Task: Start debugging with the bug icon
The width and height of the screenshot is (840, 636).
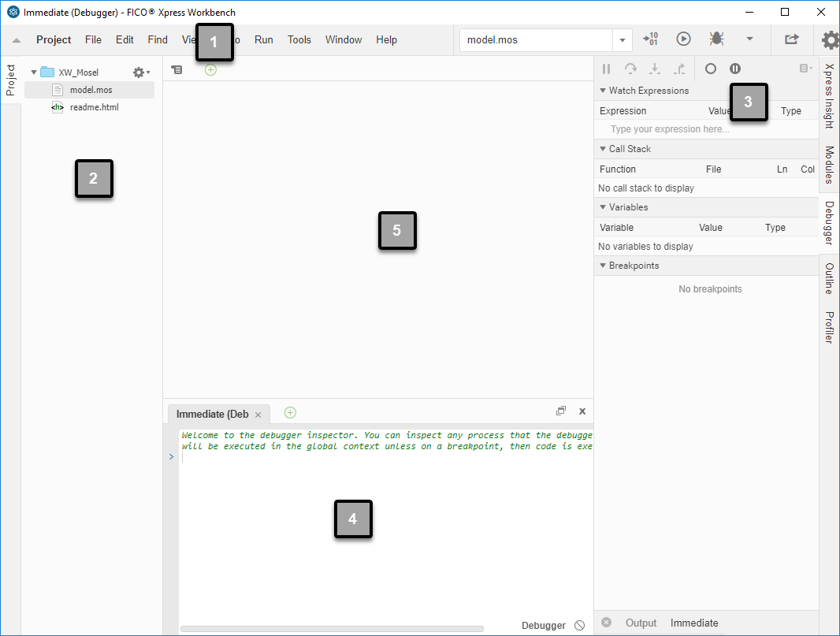Action: 716,39
